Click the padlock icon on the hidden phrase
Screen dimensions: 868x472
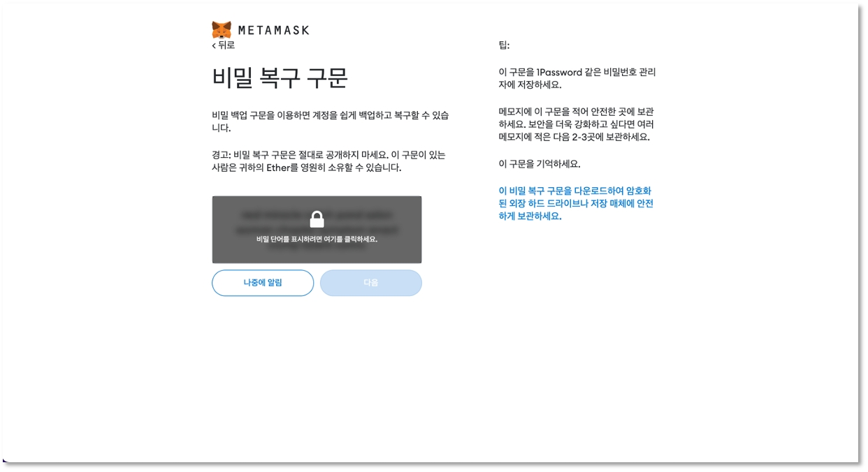click(317, 220)
